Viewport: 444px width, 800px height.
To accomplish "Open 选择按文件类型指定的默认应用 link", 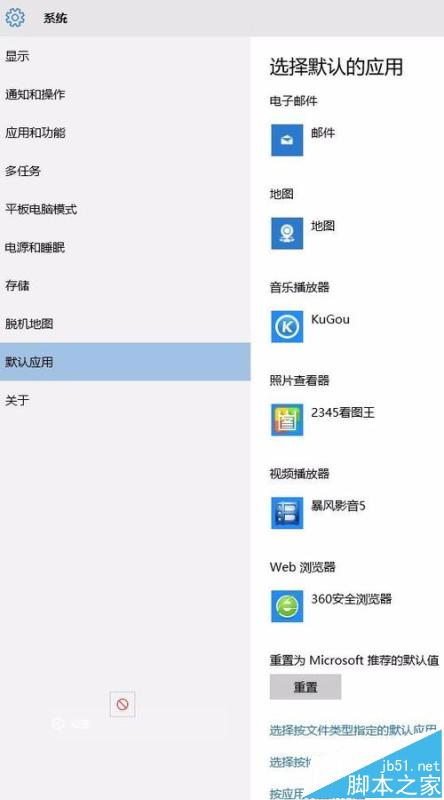I will (x=353, y=729).
